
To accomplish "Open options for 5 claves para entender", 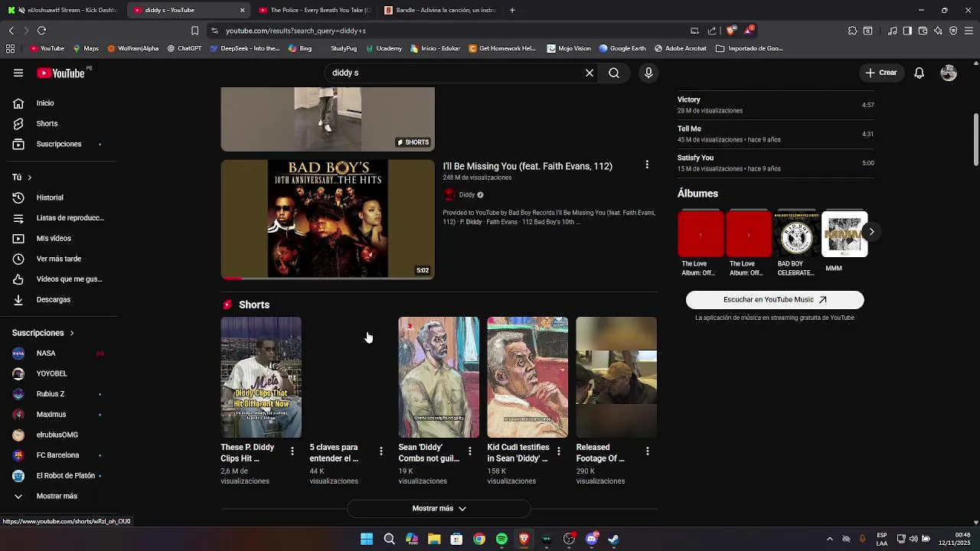I will (x=381, y=452).
